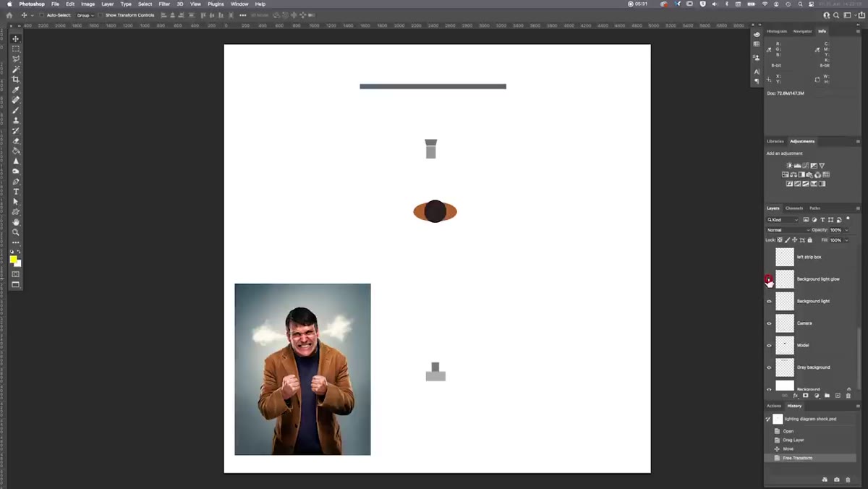Open the Normal blending mode dropdown
The height and width of the screenshot is (489, 868).
[x=788, y=230]
